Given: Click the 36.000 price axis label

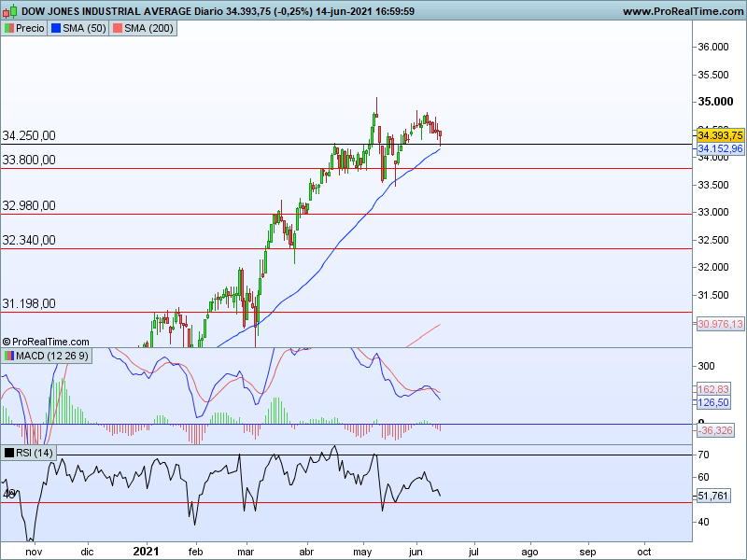Looking at the screenshot, I should click(713, 47).
